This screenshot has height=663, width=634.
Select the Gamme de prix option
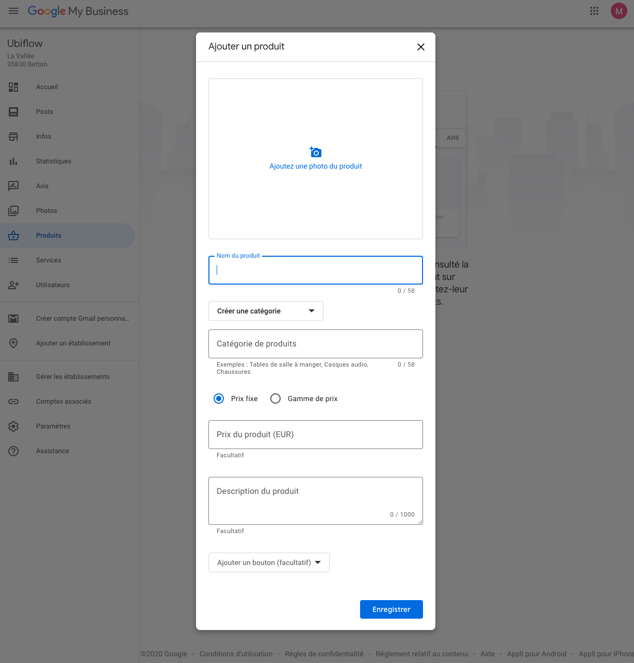[x=275, y=398]
